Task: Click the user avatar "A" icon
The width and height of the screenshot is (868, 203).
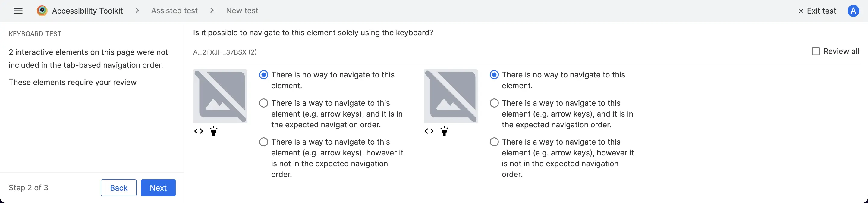Action: (x=853, y=11)
